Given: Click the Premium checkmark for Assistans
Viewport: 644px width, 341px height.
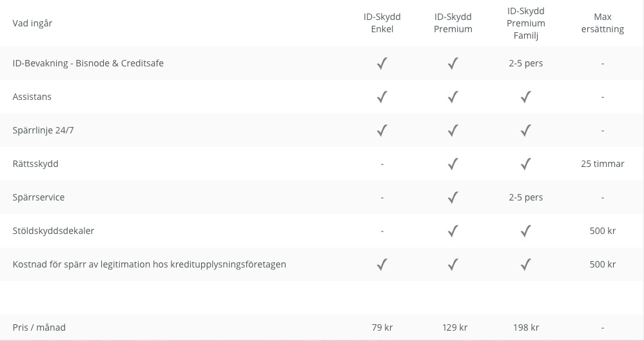Looking at the screenshot, I should (x=453, y=97).
